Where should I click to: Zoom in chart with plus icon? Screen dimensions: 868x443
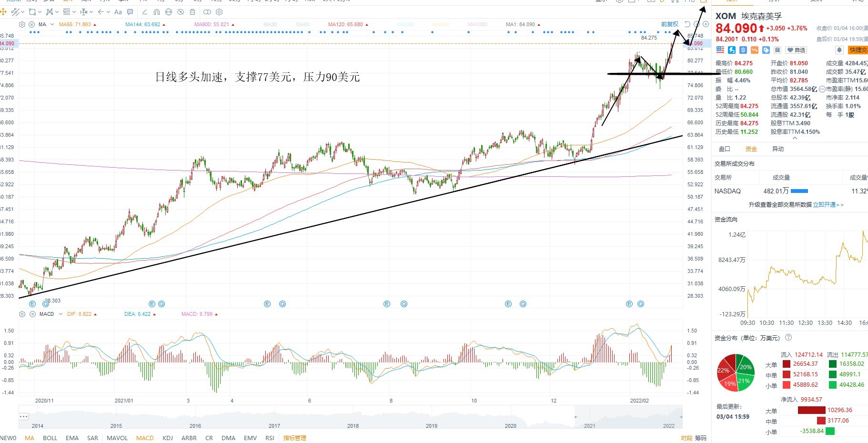point(706,24)
